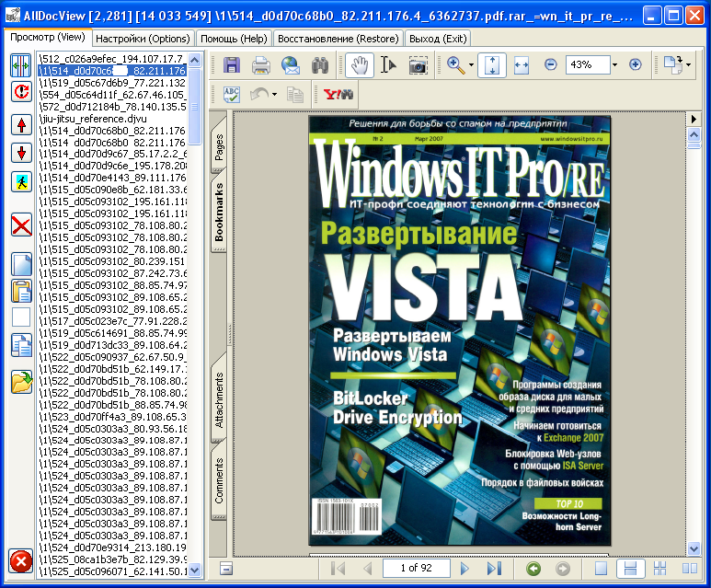
Task: Click the red down arrow sidebar button
Action: click(x=21, y=153)
